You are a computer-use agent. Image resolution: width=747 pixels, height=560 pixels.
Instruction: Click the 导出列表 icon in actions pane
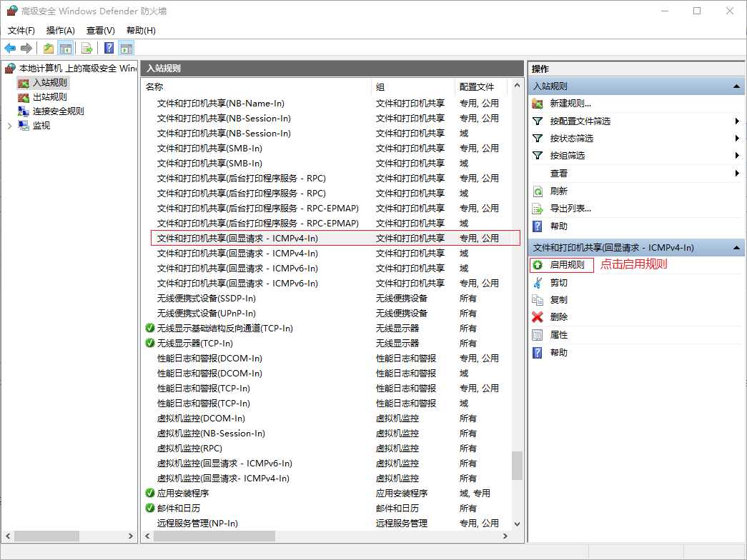(x=538, y=209)
